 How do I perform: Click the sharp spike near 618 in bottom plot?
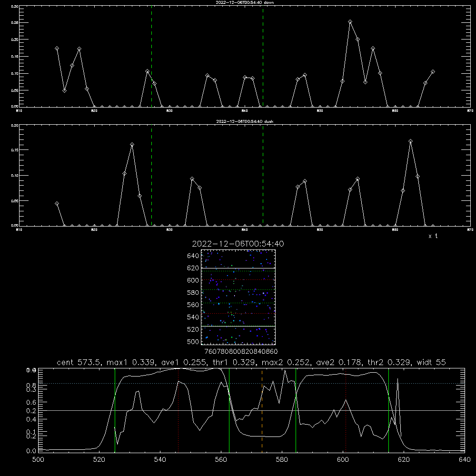pos(397,379)
